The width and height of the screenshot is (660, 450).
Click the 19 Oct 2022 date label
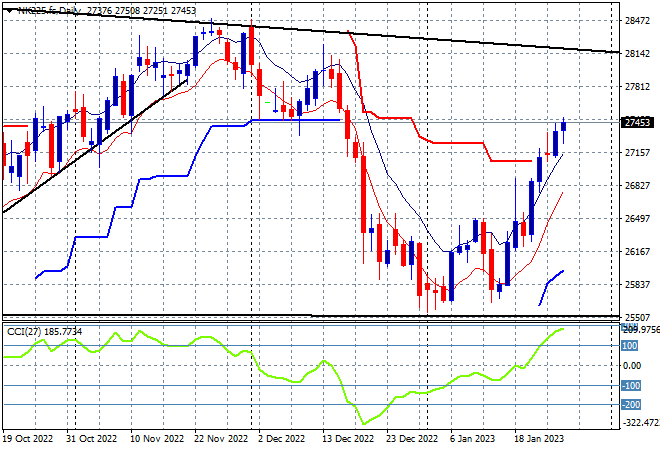pyautogui.click(x=28, y=439)
